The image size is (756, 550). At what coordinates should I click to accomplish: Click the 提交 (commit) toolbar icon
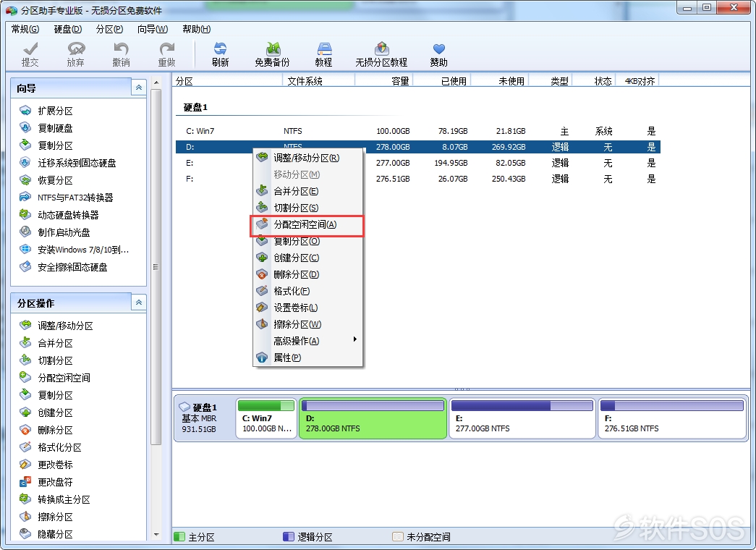pos(30,54)
